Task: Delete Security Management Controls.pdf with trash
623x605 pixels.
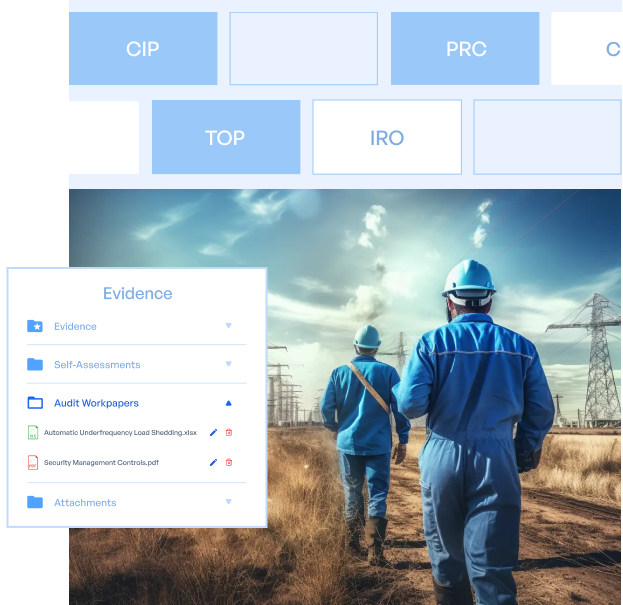Action: click(229, 462)
